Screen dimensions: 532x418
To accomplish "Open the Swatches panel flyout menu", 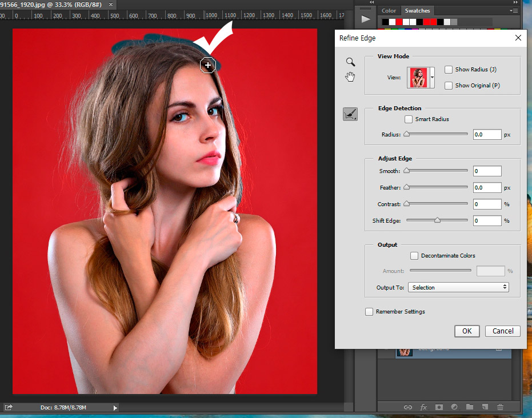I will [x=514, y=10].
